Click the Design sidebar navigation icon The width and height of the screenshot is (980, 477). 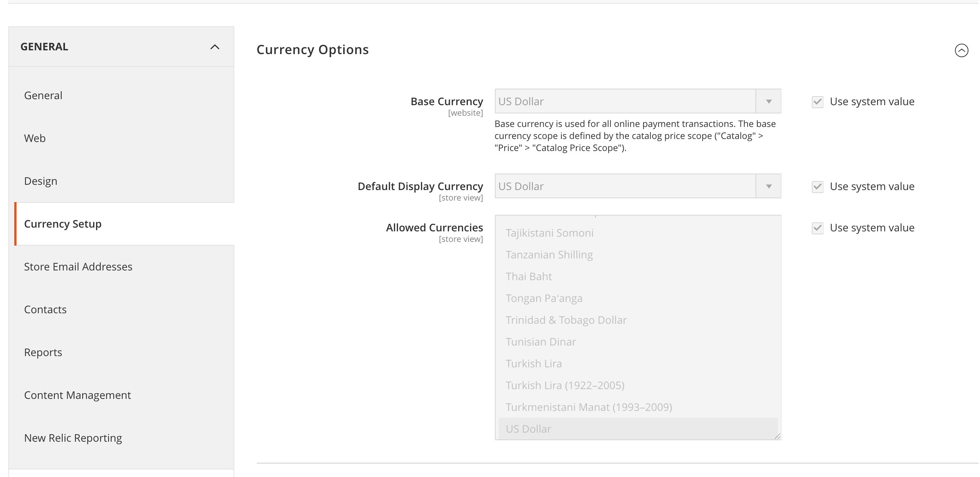(x=41, y=181)
